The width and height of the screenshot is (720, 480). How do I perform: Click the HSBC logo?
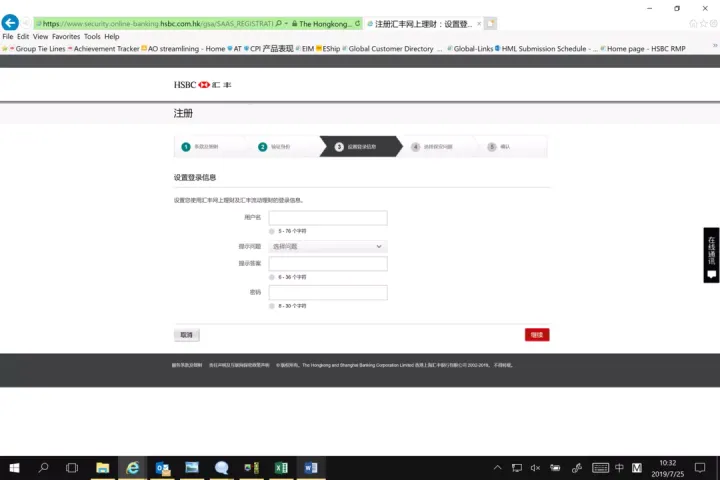coord(202,85)
